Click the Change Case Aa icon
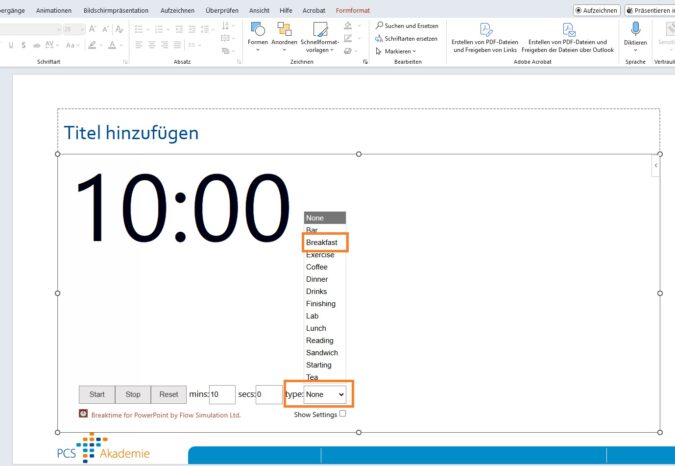 tap(70, 45)
